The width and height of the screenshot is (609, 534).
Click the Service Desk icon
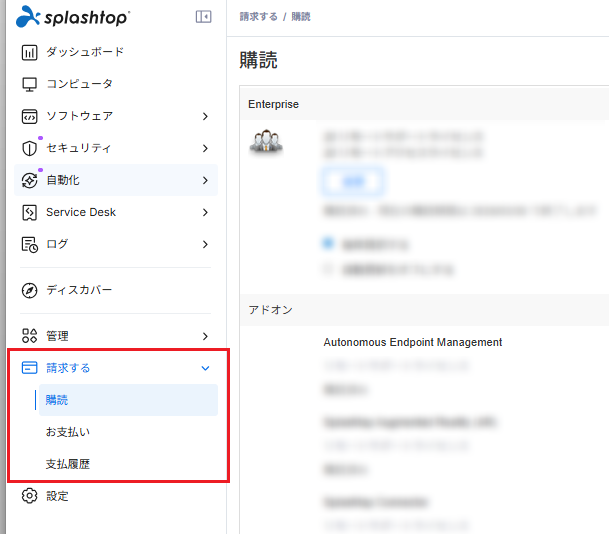point(30,212)
